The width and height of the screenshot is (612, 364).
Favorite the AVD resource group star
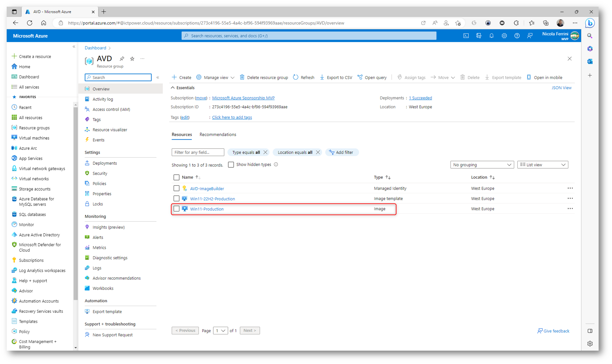[132, 59]
